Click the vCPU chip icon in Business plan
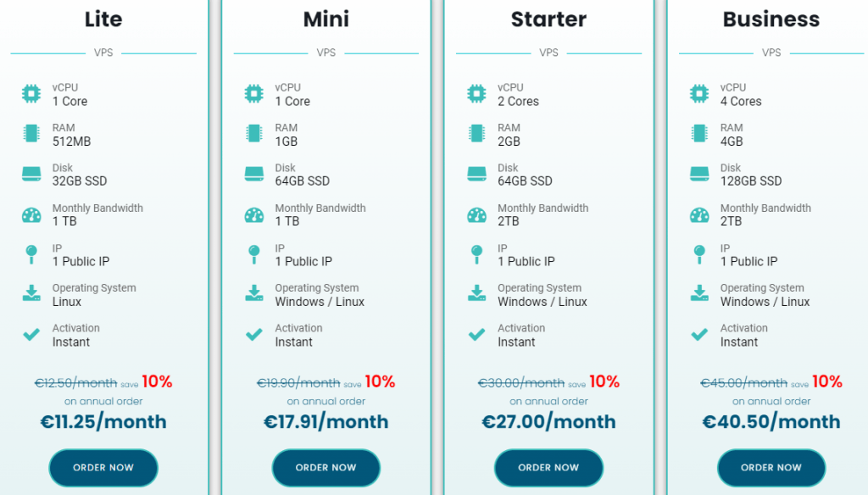 click(x=699, y=93)
